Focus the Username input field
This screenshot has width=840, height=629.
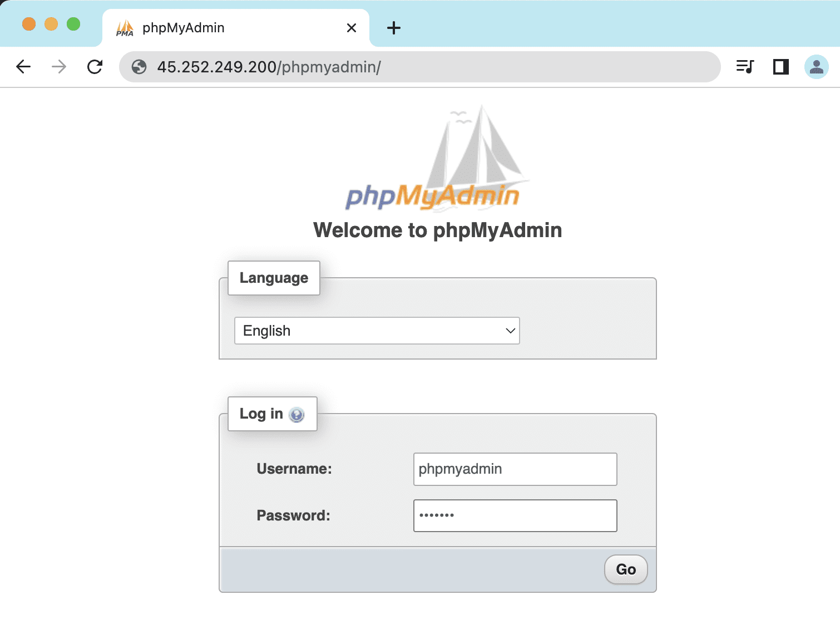515,469
